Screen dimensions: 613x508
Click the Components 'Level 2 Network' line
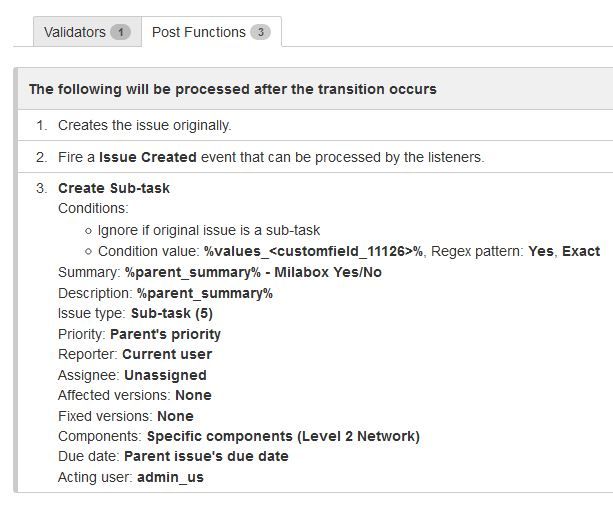(x=283, y=436)
